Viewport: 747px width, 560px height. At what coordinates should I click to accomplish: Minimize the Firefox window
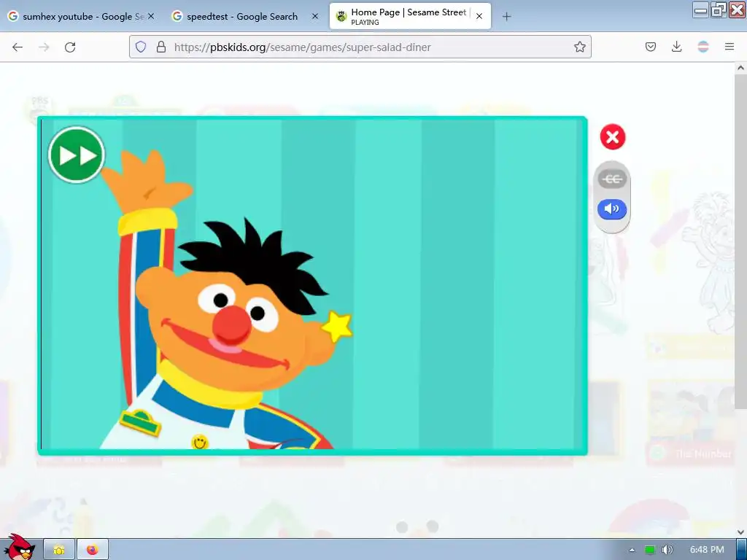[x=700, y=10]
